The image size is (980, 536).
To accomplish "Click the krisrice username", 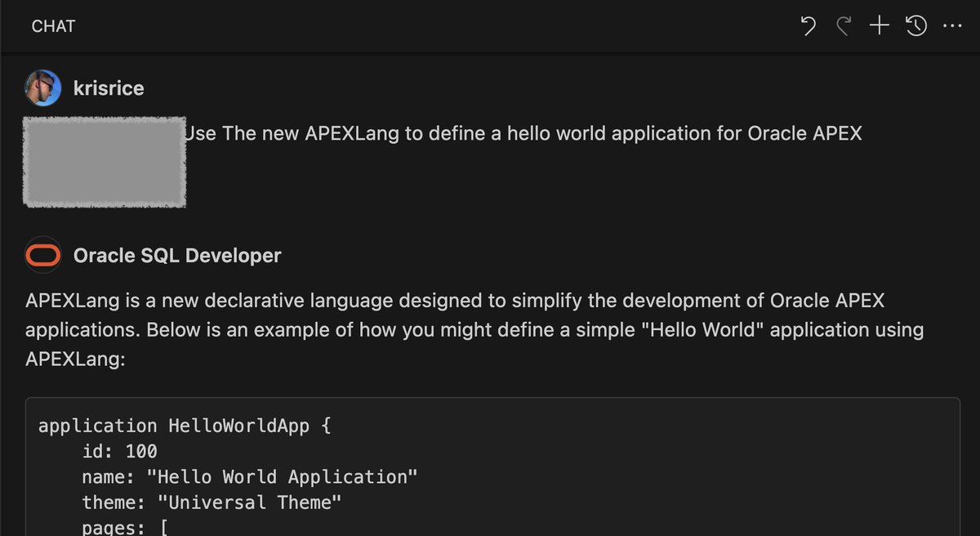I will (109, 88).
